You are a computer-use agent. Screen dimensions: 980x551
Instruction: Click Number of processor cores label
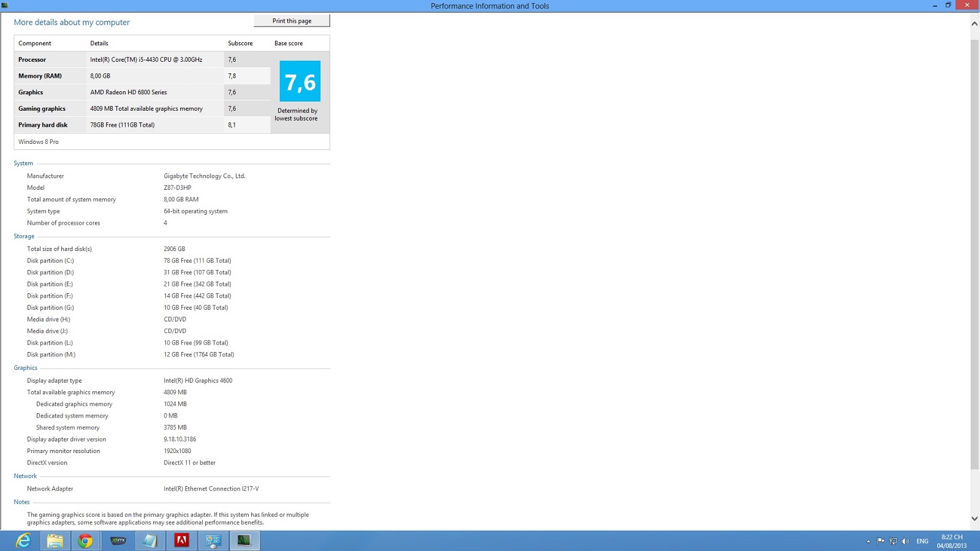coord(63,223)
